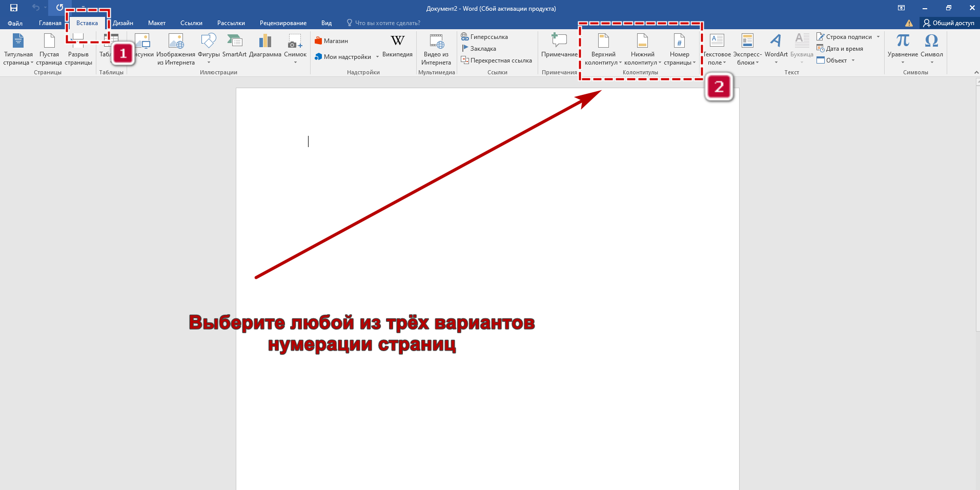Viewport: 980px width, 490px height.
Task: Open the Рецензирование ribbon tab
Action: click(x=283, y=23)
